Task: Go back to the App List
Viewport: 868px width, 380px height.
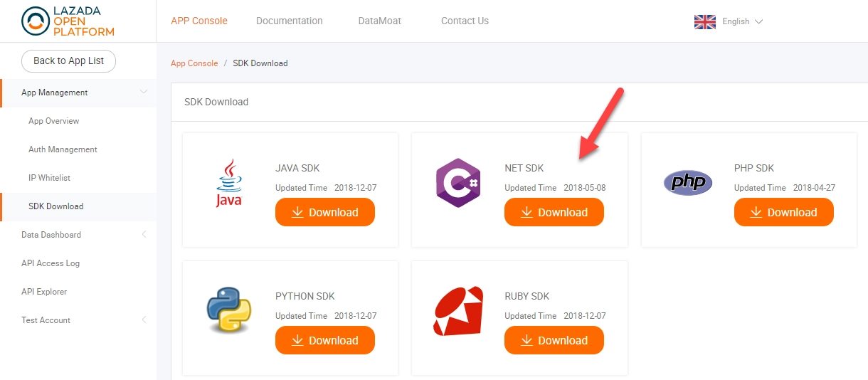Action: point(68,60)
